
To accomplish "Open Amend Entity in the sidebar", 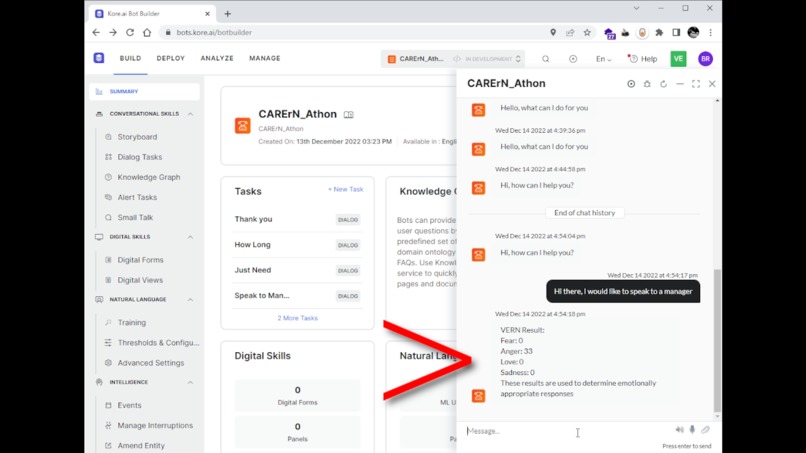I will pyautogui.click(x=141, y=445).
